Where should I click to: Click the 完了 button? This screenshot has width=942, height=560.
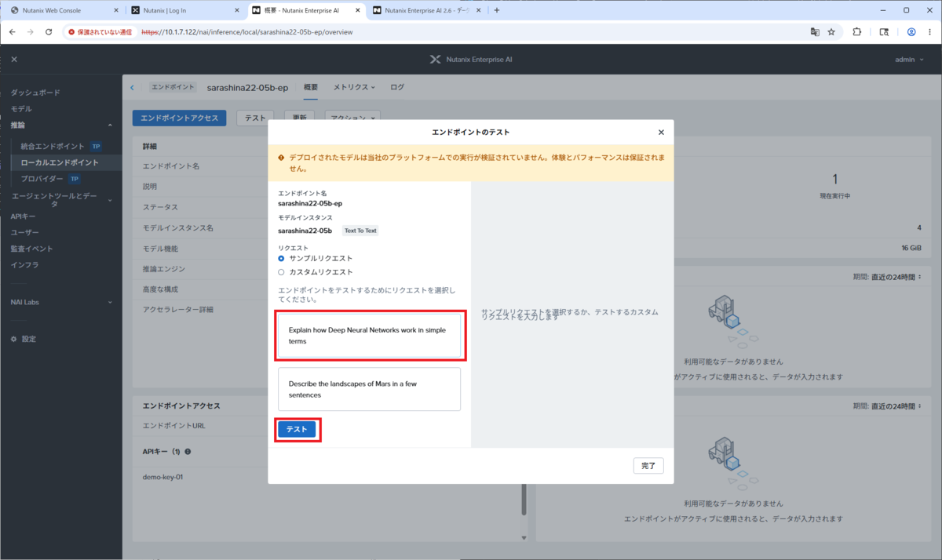click(x=648, y=466)
